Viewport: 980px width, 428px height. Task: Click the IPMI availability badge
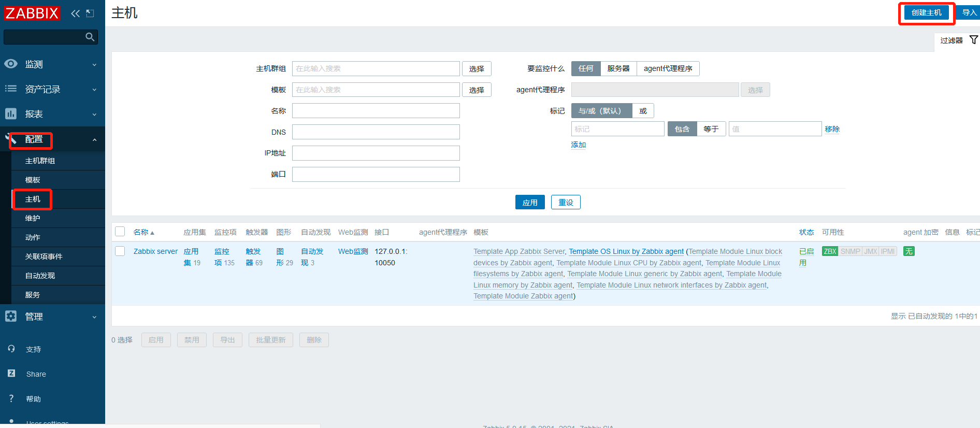(888, 251)
